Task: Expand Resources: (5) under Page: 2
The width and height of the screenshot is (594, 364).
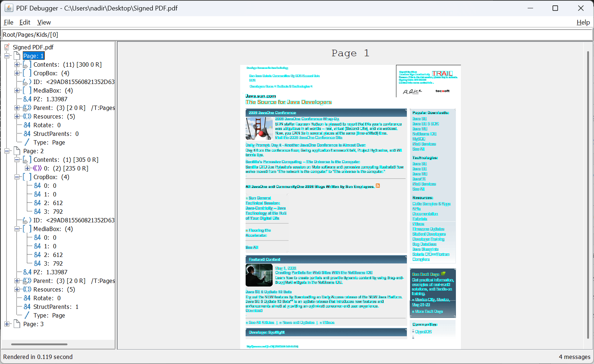Action: click(x=17, y=289)
